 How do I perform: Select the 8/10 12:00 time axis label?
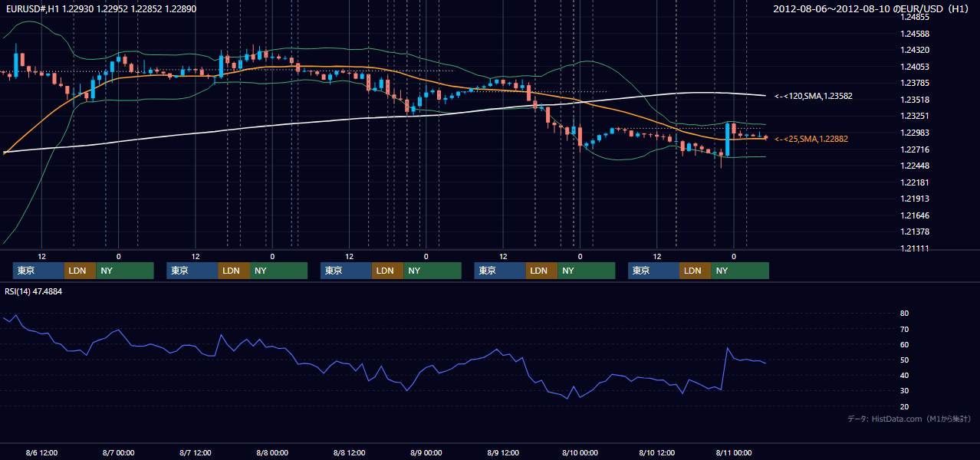pyautogui.click(x=656, y=452)
